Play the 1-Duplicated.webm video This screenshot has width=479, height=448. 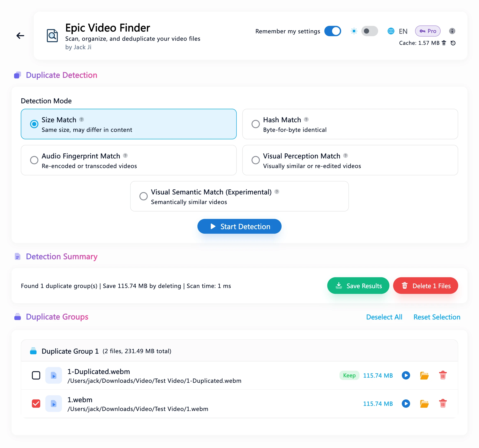pos(406,375)
